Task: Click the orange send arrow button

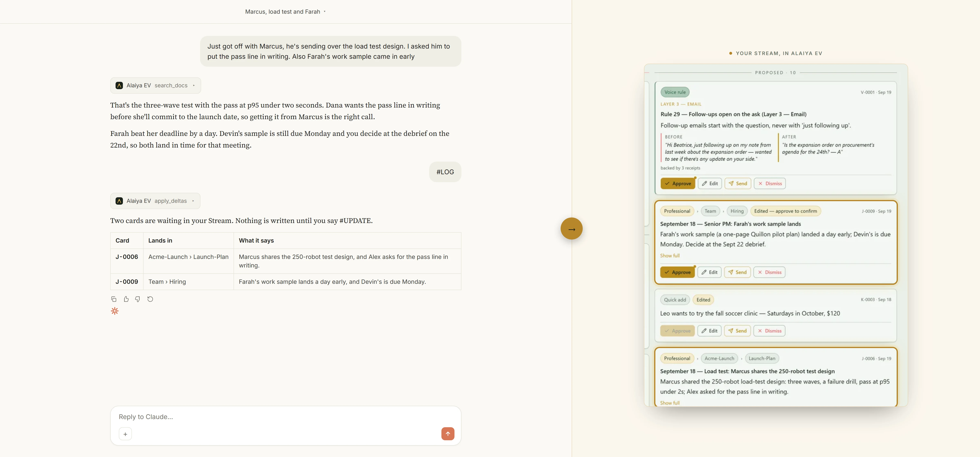Action: click(x=447, y=434)
